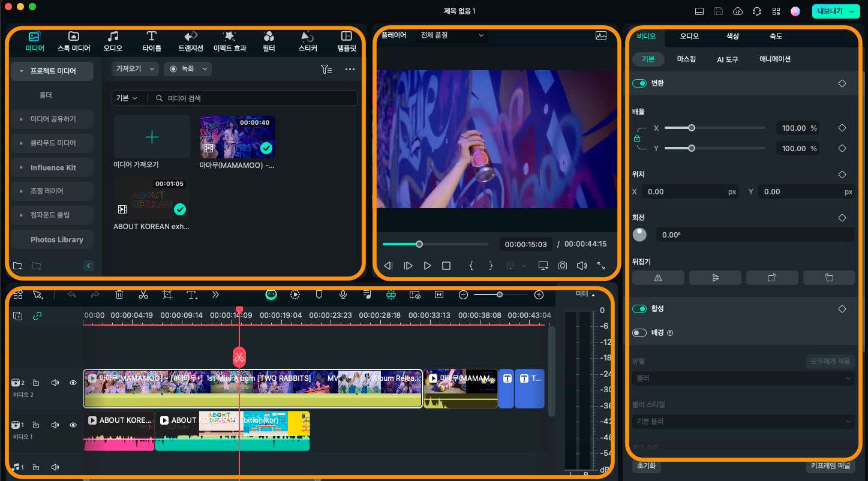This screenshot has width=868, height=481.
Task: Open the 기본 dropdown next to media search
Action: click(126, 98)
